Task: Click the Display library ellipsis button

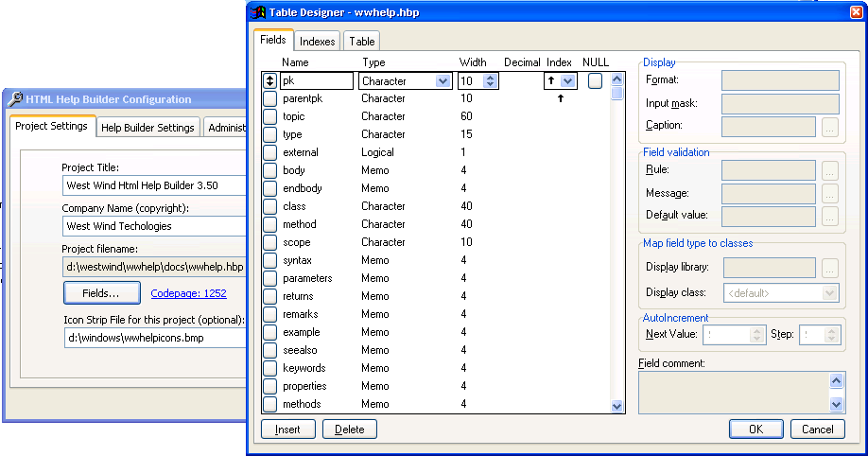Action: tap(830, 268)
